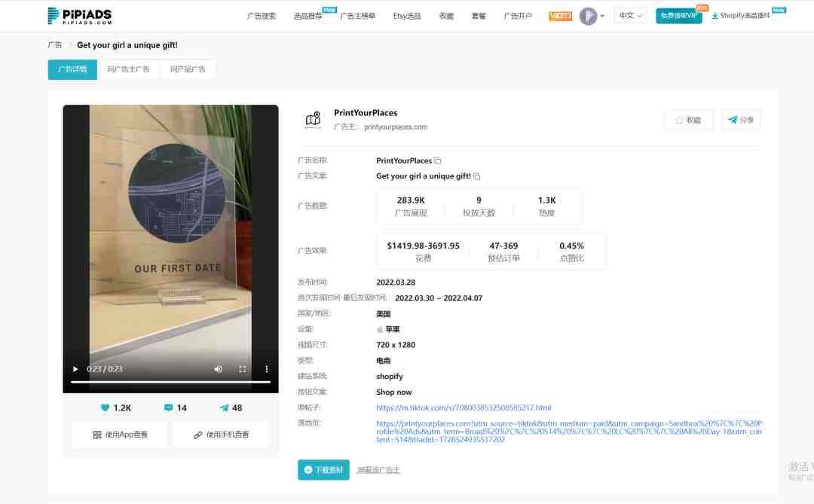This screenshot has height=504, width=814.
Task: Copy the ad name PrintYourPlaces
Action: [438, 161]
